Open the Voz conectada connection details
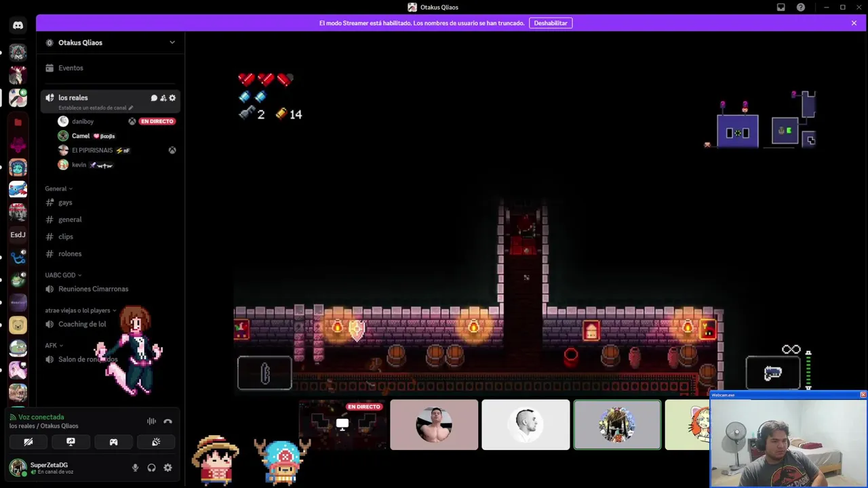 41,417
